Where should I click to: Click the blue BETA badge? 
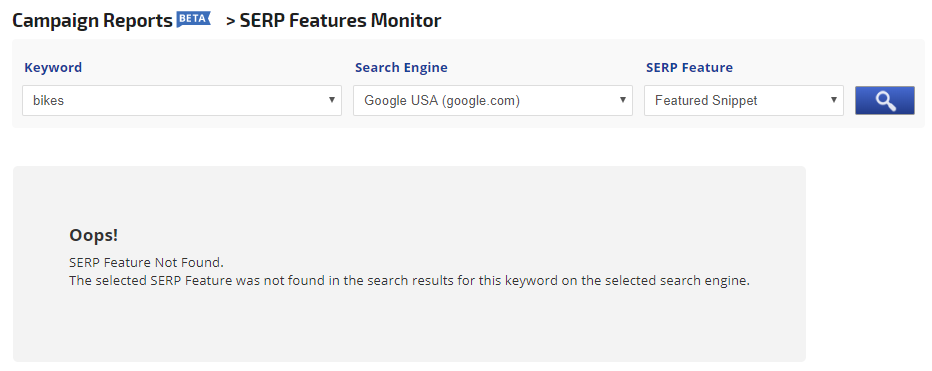point(193,19)
